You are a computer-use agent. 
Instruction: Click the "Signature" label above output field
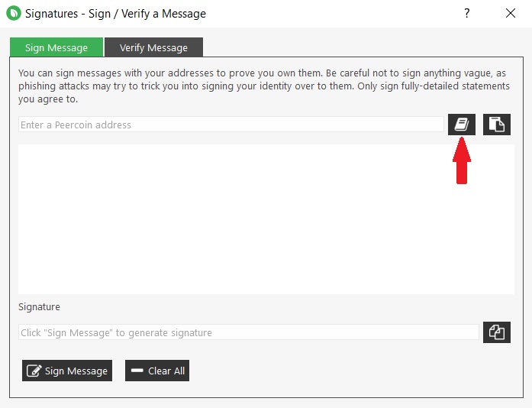(x=39, y=307)
